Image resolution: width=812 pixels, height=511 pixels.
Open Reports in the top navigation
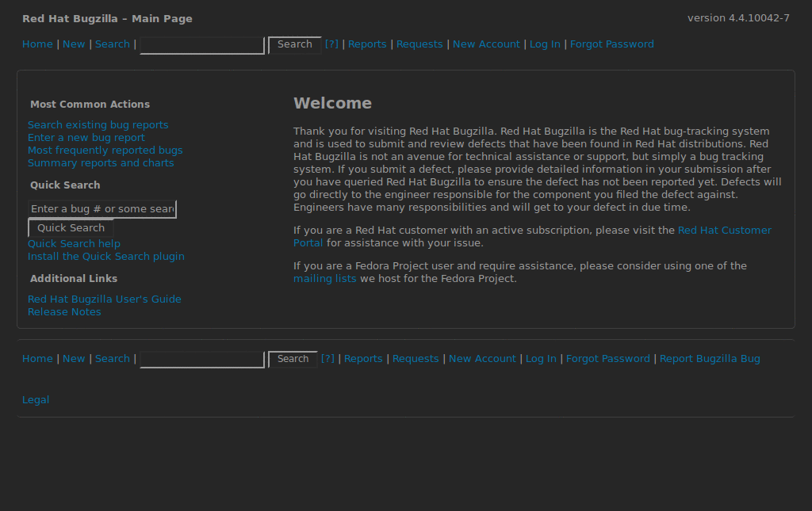point(367,44)
